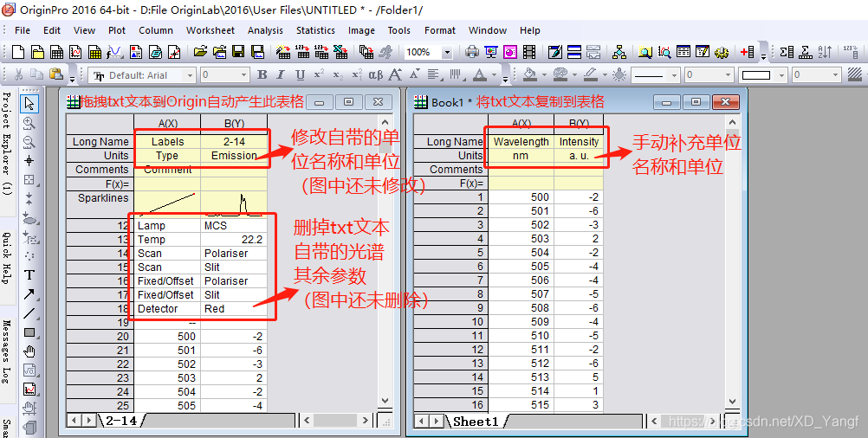Click the Import Excel icon
This screenshot has height=438, width=868.
pyautogui.click(x=341, y=53)
